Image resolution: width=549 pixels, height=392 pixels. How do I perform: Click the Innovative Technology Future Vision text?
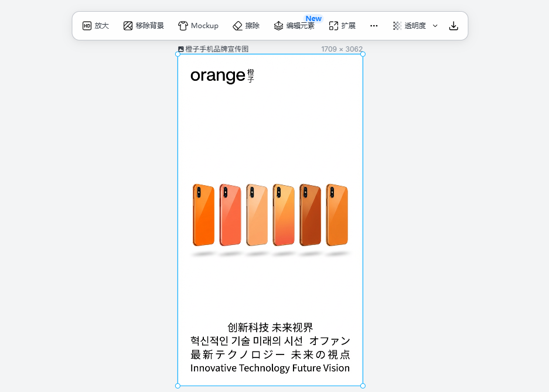click(270, 368)
